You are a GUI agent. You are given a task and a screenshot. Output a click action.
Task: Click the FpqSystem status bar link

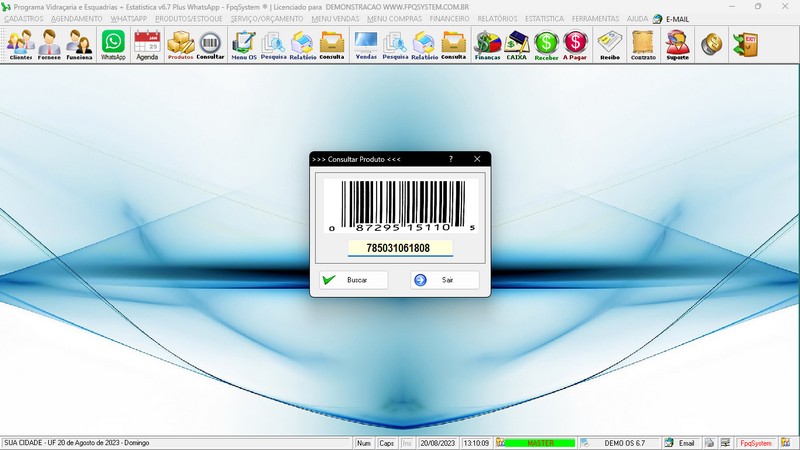pyautogui.click(x=756, y=443)
